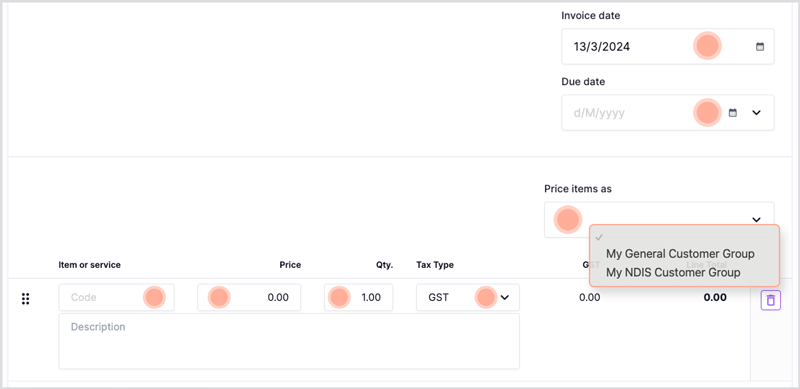Screen dimensions: 800x389
Task: Click the Item or service column header
Action: point(89,264)
